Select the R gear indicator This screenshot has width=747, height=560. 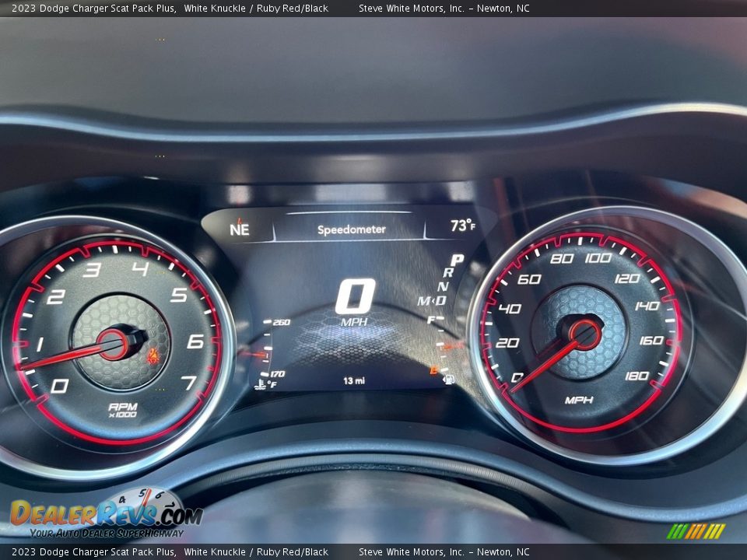click(448, 273)
